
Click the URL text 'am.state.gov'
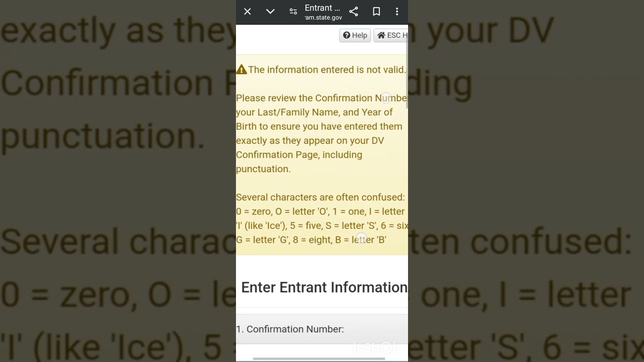[x=323, y=18]
